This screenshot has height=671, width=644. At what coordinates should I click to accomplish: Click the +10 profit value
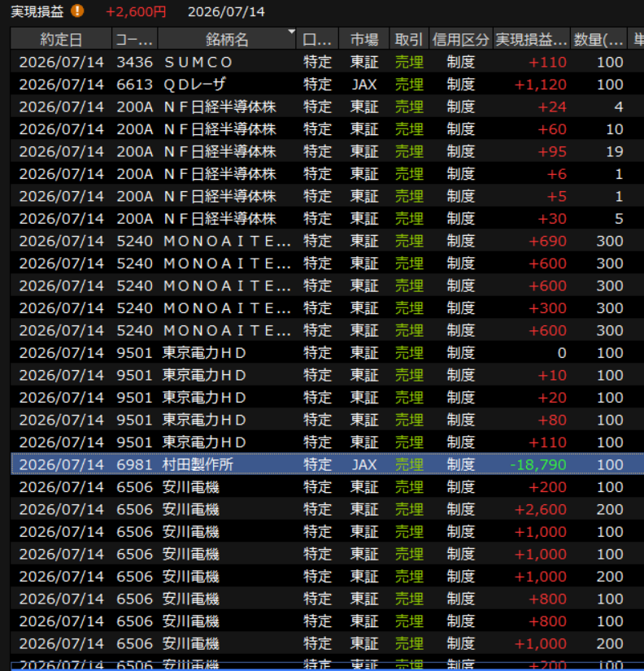pyautogui.click(x=552, y=375)
